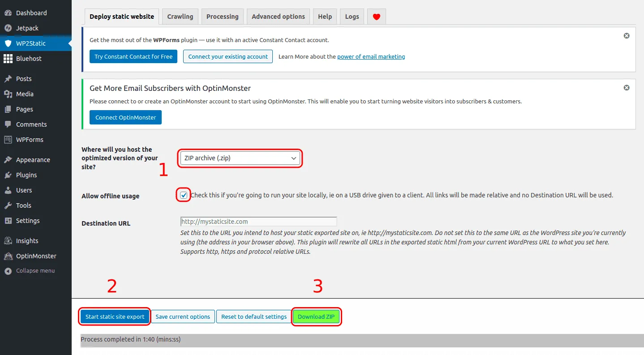Dismiss the WPForms Constant Contact notice
The image size is (644, 355).
627,36
